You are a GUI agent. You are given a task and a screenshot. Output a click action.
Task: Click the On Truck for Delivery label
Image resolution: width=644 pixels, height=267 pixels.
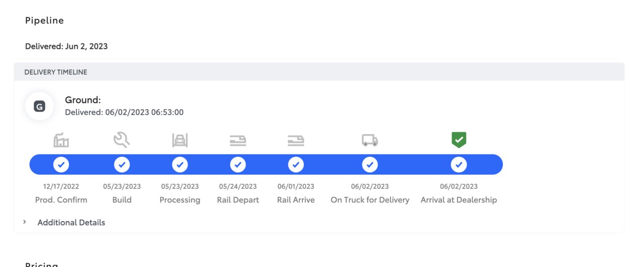[x=370, y=200]
